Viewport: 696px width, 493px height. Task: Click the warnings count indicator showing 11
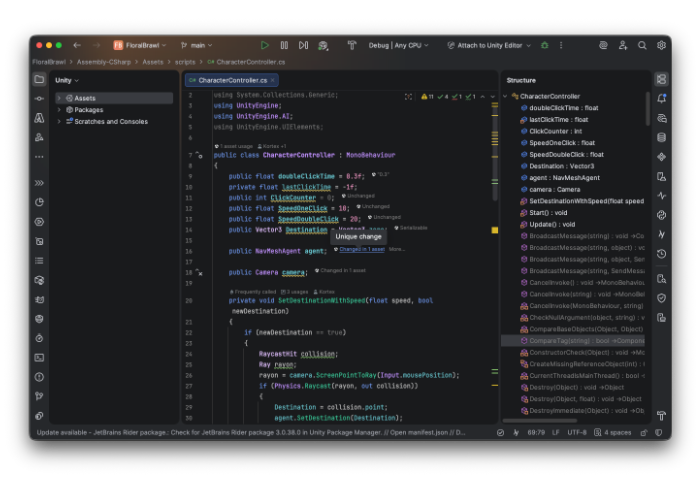(x=427, y=97)
